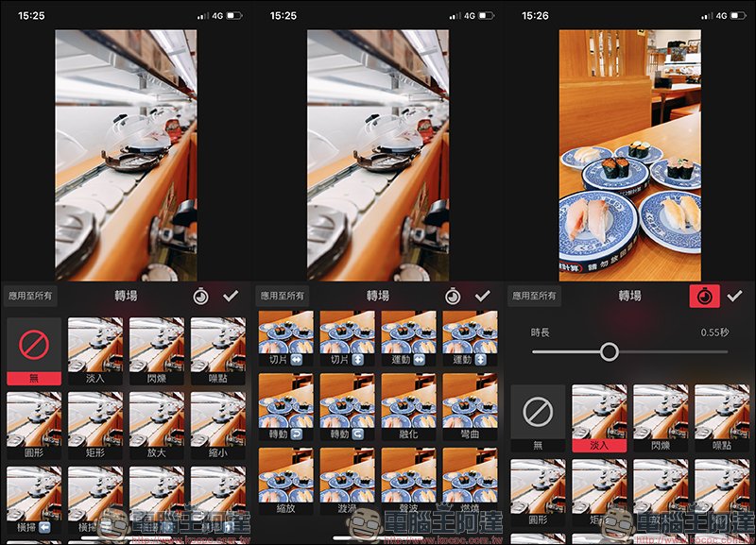
Task: Open the duration timer icon in the middle screen
Action: coord(453,296)
